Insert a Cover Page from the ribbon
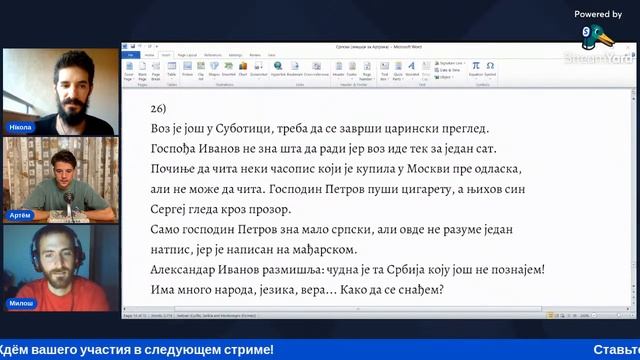Viewport: 640px width, 360px height. pyautogui.click(x=129, y=71)
